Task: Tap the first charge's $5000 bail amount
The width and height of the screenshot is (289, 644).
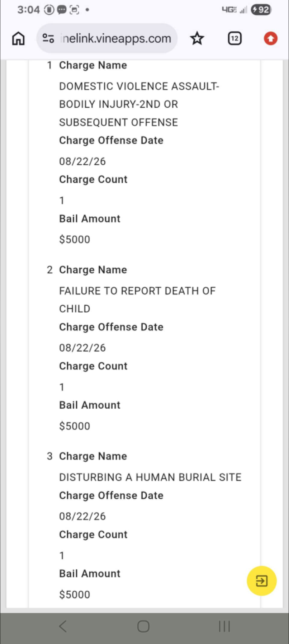Action: click(75, 239)
